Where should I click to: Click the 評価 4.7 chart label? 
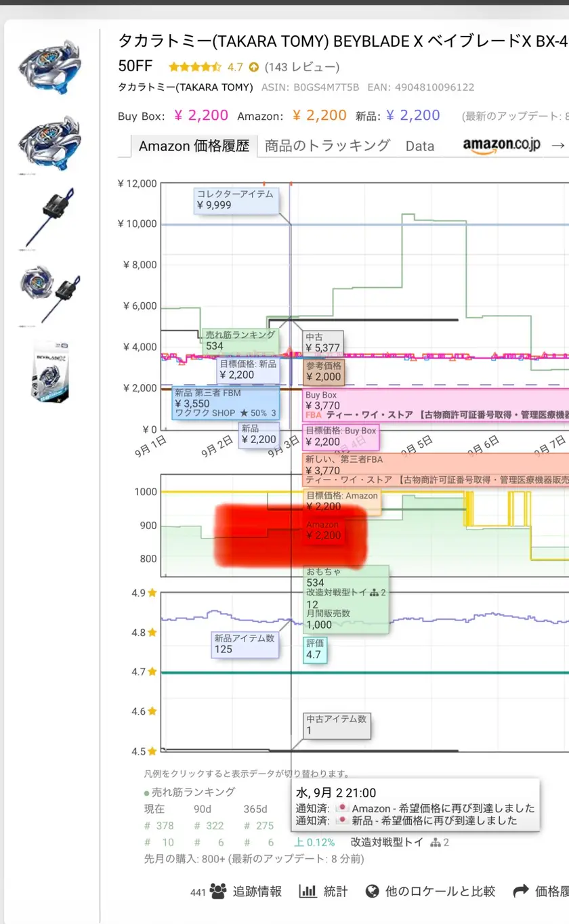point(316,650)
